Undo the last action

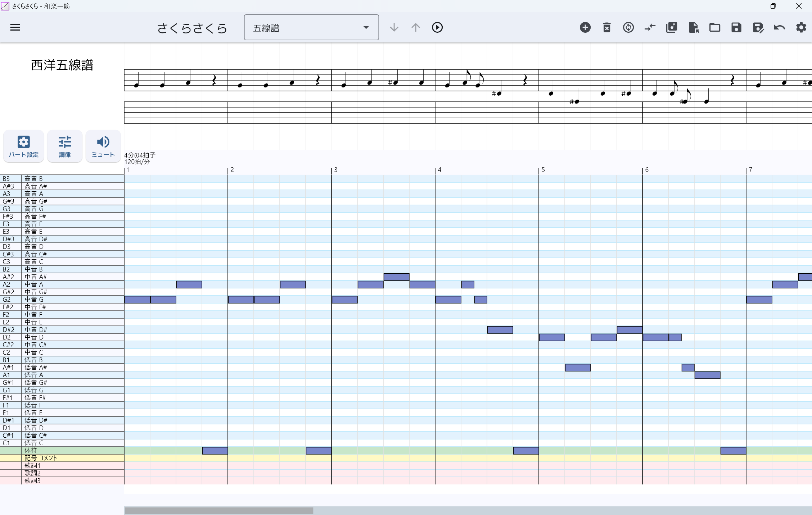click(x=780, y=27)
